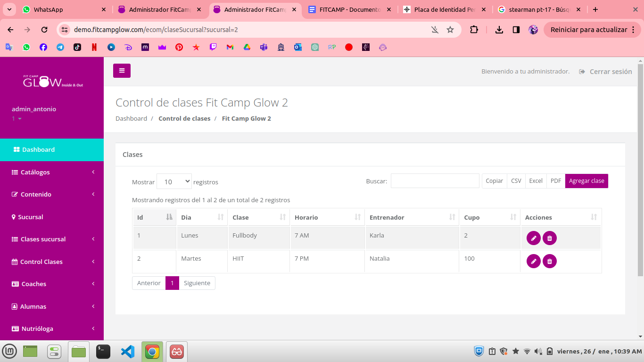
Task: Edit the HIIT class with pencil icon
Action: pyautogui.click(x=533, y=261)
